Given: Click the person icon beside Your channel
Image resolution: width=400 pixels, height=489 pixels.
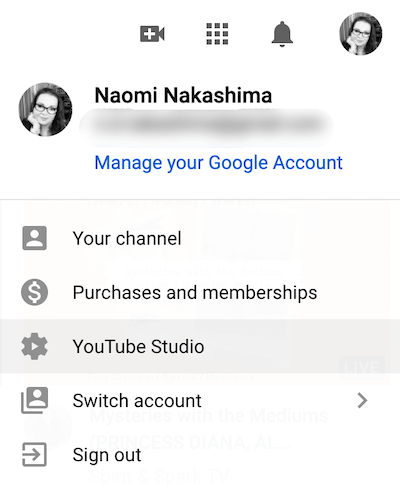Looking at the screenshot, I should click(34, 238).
